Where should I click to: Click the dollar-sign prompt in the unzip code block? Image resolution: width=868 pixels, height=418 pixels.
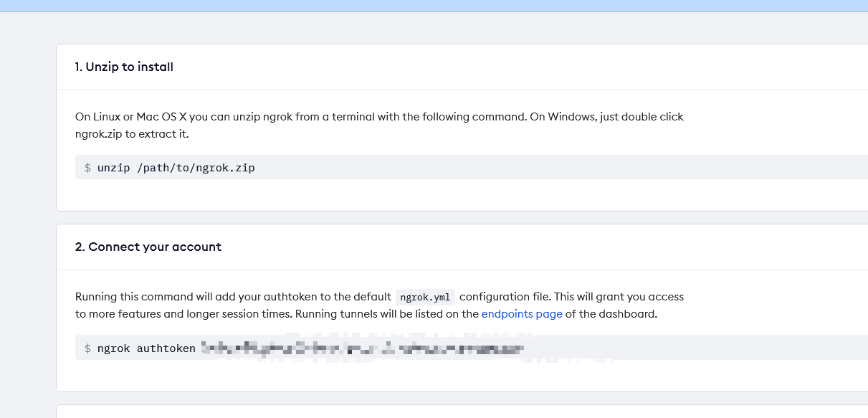click(87, 167)
